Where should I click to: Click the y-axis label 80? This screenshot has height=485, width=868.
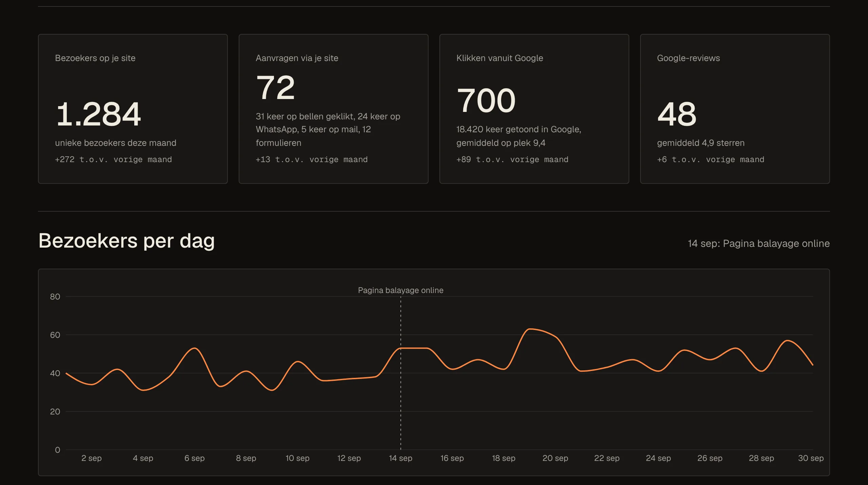55,297
